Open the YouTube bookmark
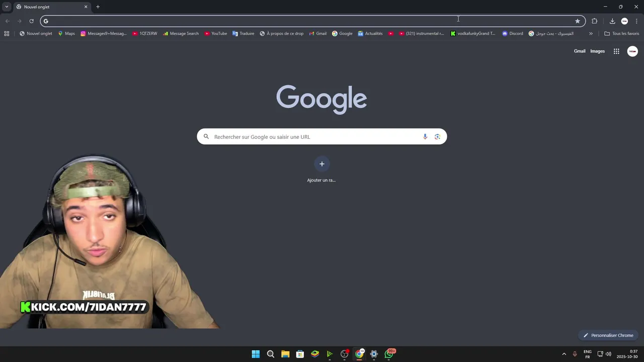Screen dimensions: 644x362 point(215,34)
